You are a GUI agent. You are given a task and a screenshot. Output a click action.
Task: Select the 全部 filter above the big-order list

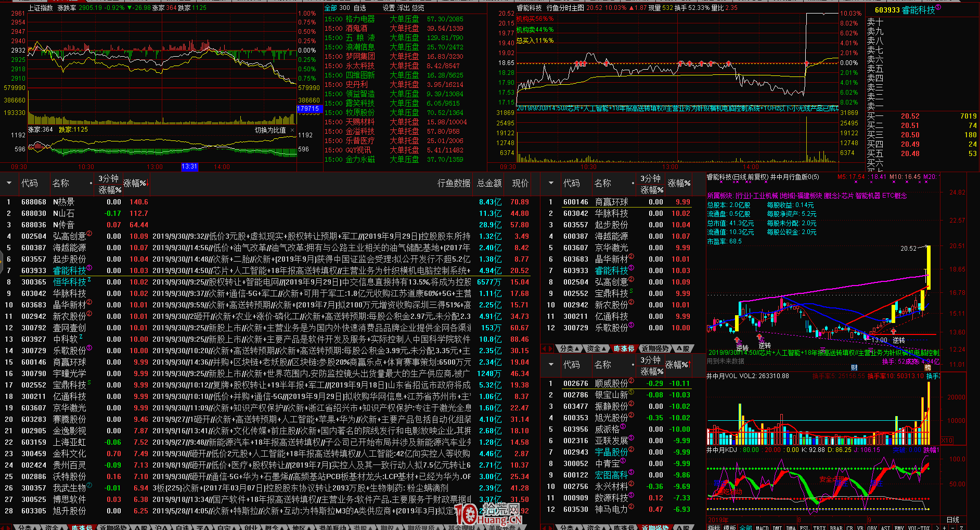[x=330, y=8]
